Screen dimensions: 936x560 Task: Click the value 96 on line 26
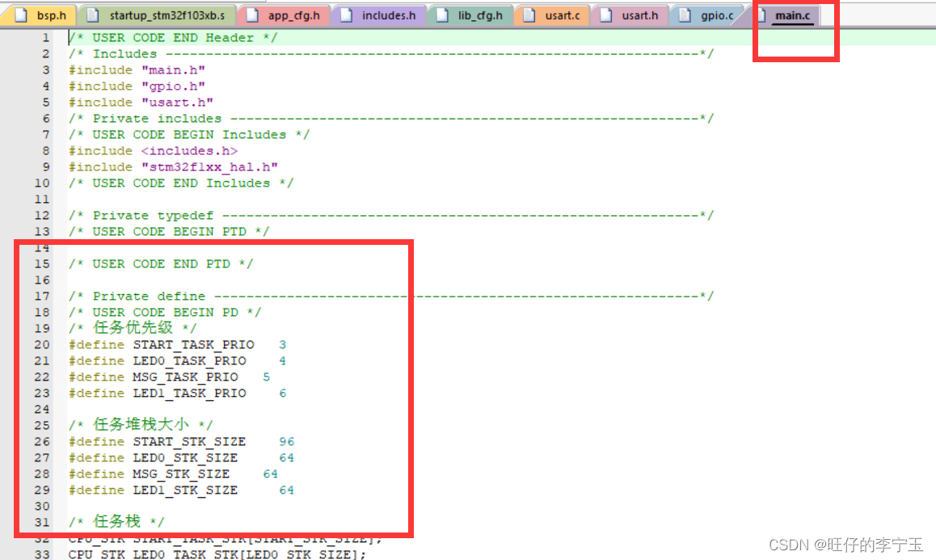coord(286,441)
